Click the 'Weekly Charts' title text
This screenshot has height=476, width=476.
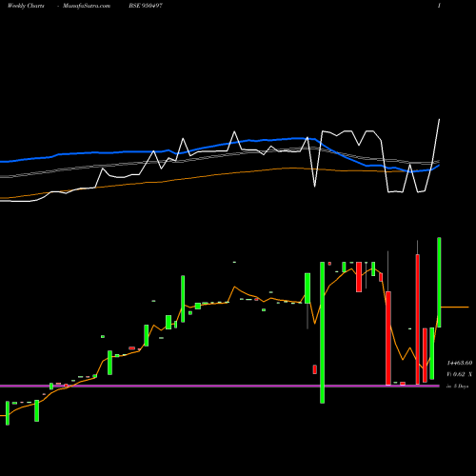(x=26, y=6)
